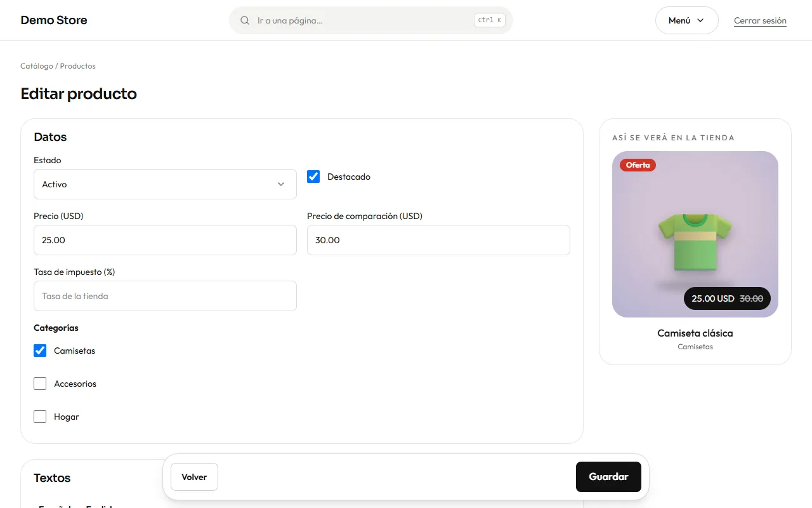The height and width of the screenshot is (508, 812).
Task: Click the Datos section heading
Action: [50, 137]
